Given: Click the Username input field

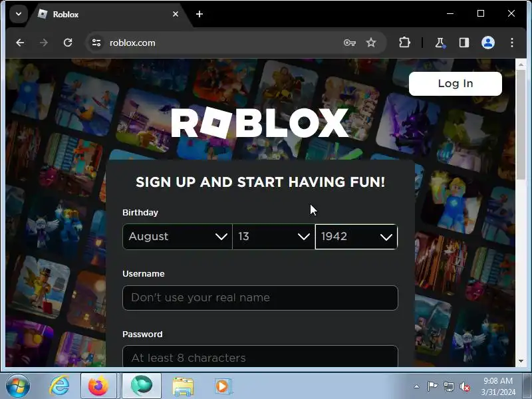Looking at the screenshot, I should (260, 298).
